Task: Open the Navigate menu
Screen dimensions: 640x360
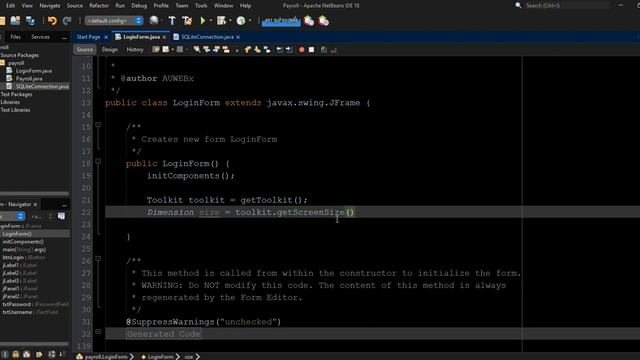Action: pyautogui.click(x=49, y=6)
